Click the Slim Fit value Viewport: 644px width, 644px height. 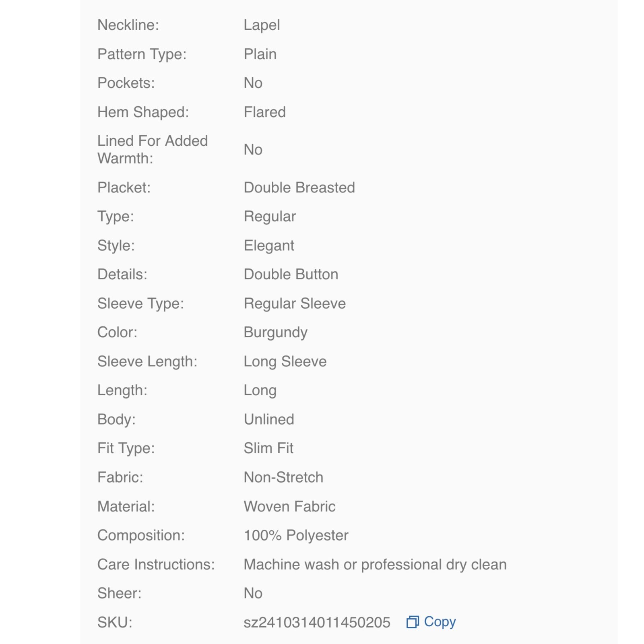coord(268,448)
